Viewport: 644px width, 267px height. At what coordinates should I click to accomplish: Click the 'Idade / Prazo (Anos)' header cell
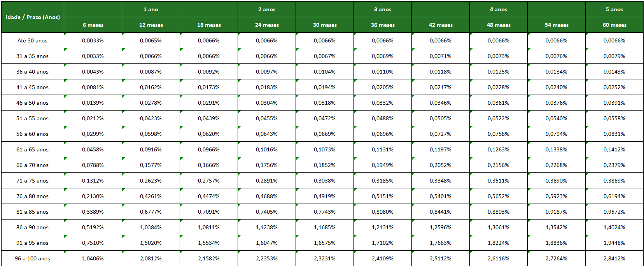click(x=33, y=17)
